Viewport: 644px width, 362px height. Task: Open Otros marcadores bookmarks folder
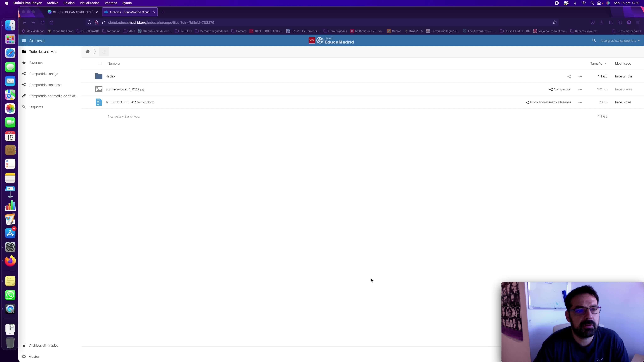tap(627, 31)
